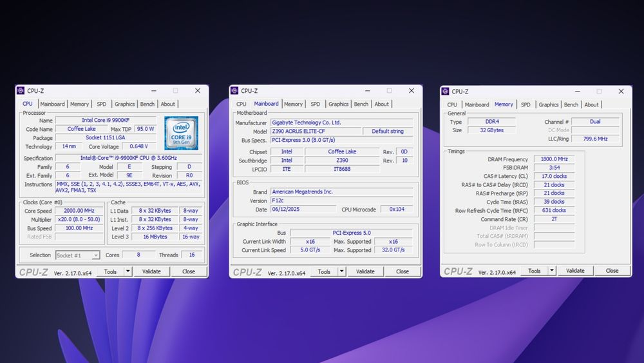Image resolution: width=644 pixels, height=363 pixels.
Task: Open the Tools dropdown arrow in Mainboard window
Action: pyautogui.click(x=342, y=271)
